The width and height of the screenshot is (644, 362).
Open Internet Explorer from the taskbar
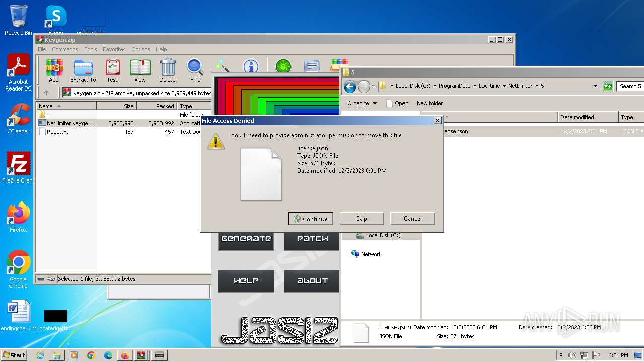coord(40,355)
